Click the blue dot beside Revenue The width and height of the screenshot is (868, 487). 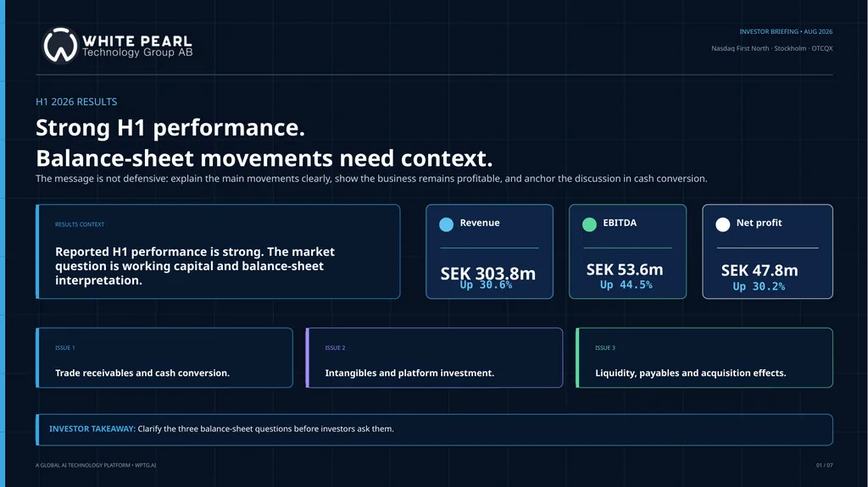point(446,224)
